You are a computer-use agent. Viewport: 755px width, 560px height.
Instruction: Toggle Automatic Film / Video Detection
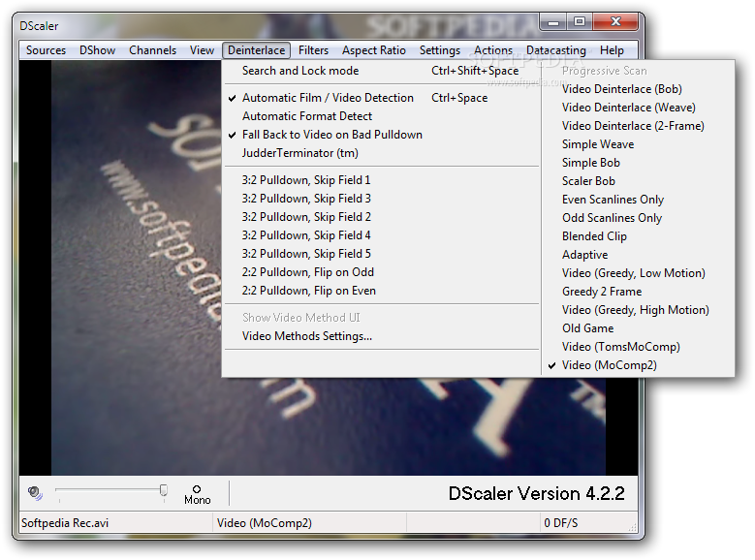coord(381,98)
